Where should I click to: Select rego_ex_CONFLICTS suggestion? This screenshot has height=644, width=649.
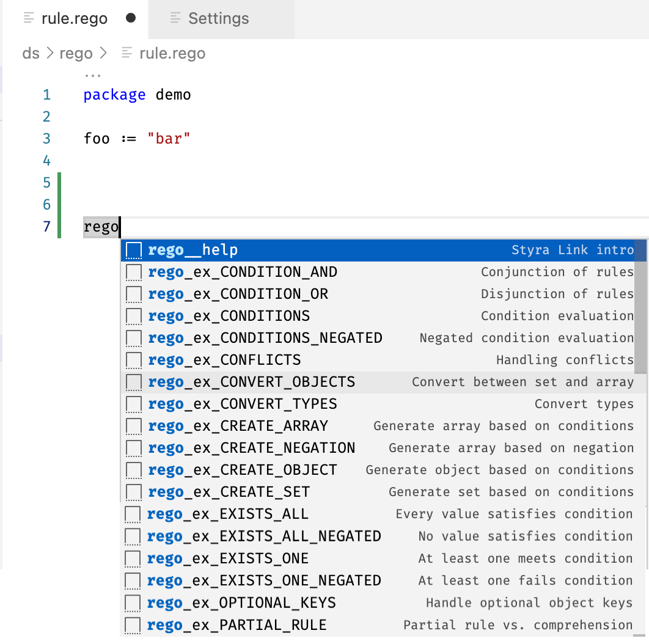click(383, 360)
